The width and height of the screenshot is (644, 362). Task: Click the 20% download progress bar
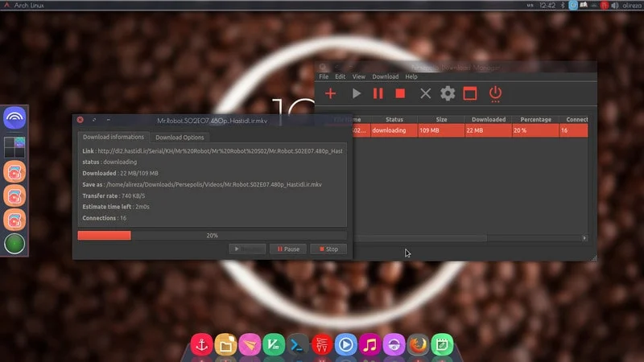pos(212,236)
